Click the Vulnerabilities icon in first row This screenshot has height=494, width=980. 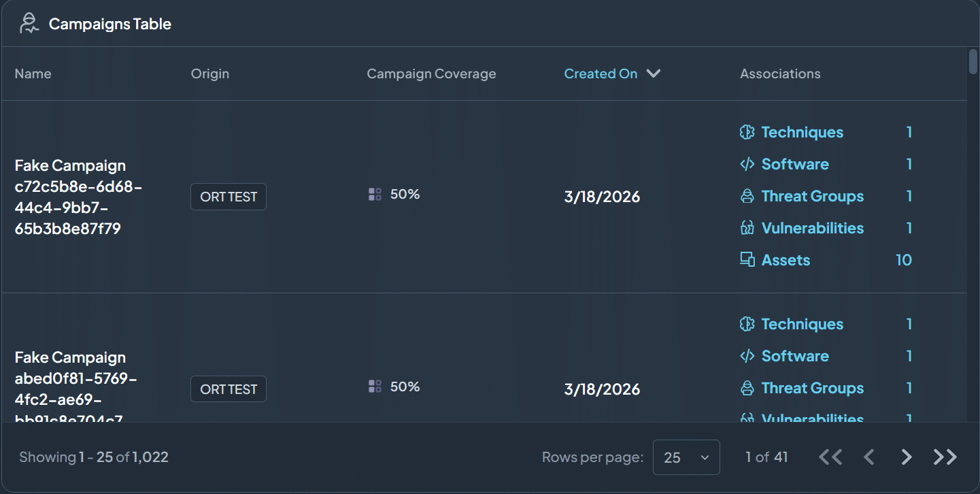coord(747,228)
